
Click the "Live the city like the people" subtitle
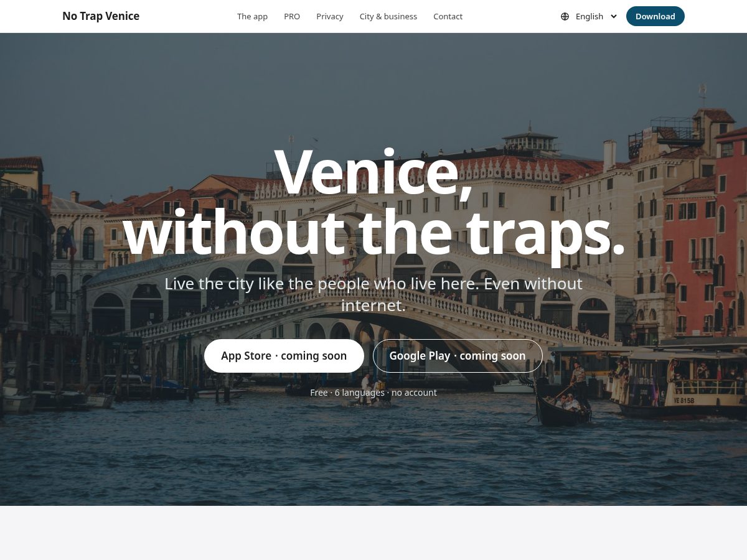(374, 294)
